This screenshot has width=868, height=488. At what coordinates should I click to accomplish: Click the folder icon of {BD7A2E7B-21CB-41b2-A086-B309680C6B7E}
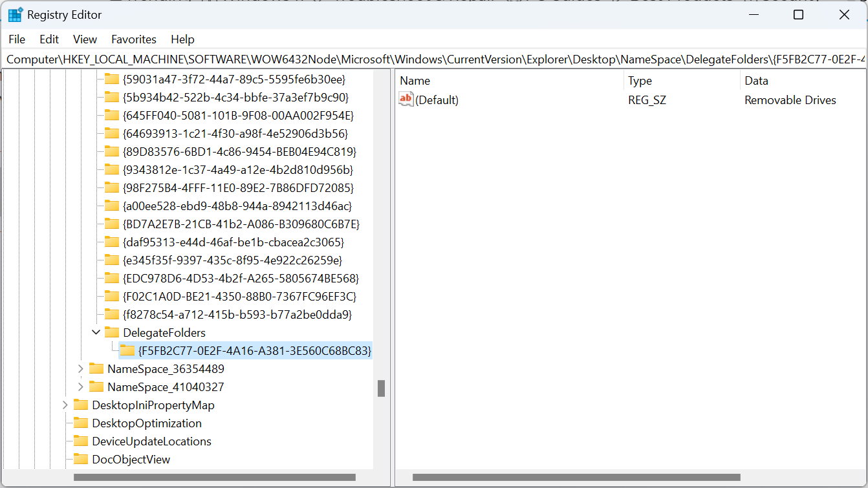coord(112,224)
